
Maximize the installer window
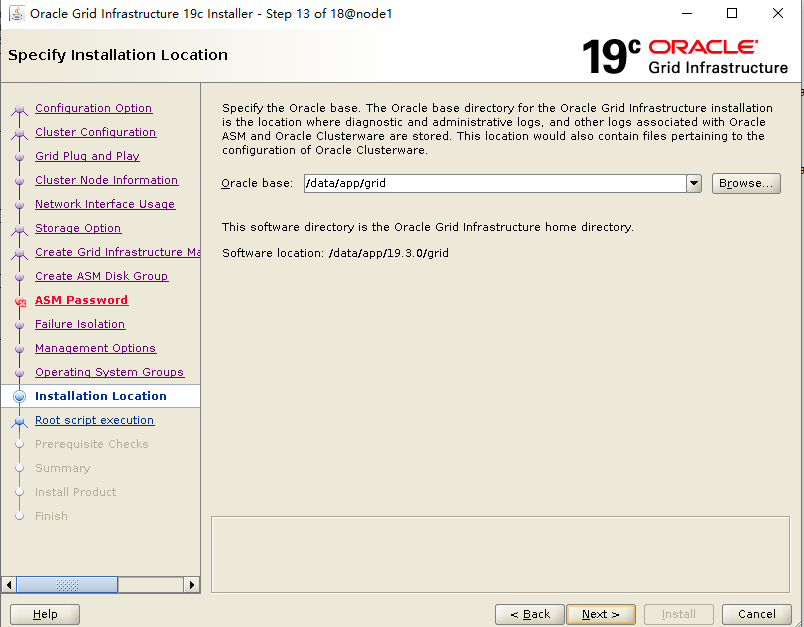click(x=732, y=13)
